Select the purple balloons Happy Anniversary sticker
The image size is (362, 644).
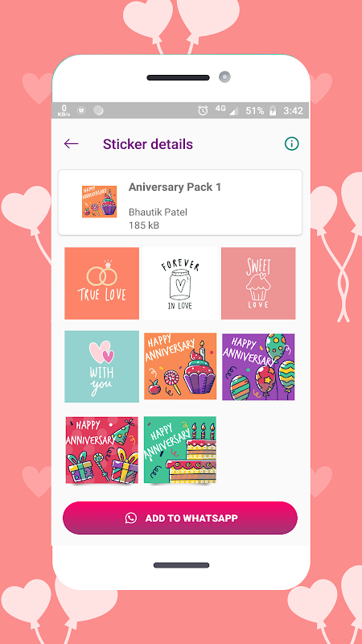click(x=258, y=367)
